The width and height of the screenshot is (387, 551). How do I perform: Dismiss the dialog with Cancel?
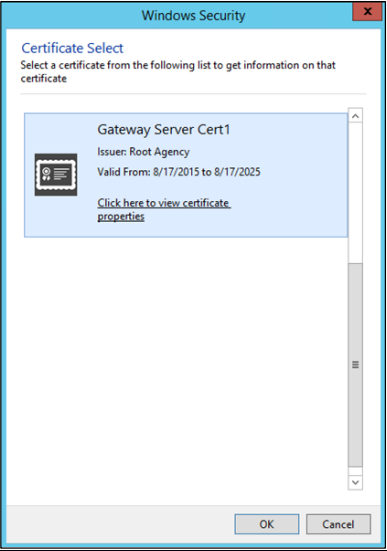coord(338,524)
